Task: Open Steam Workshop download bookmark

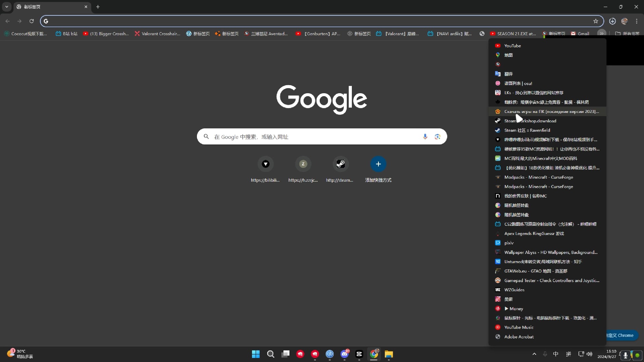Action: coord(531,121)
